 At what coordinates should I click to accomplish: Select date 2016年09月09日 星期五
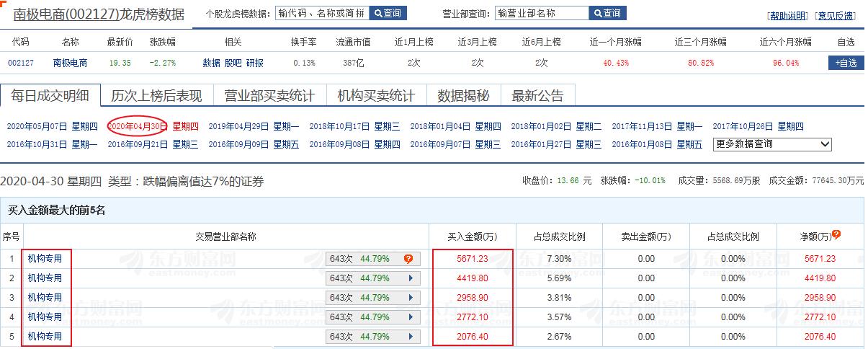pos(254,144)
